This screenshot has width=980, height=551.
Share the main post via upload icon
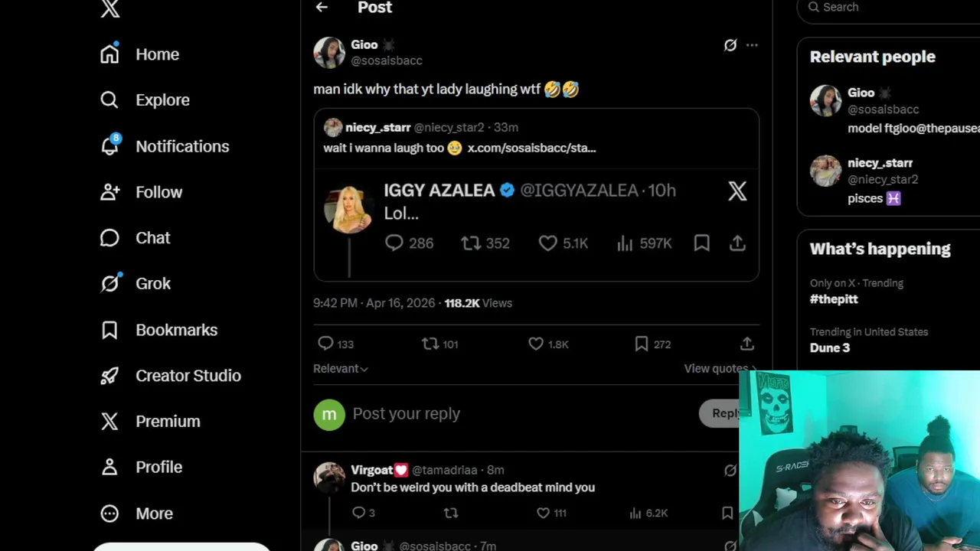[746, 344]
